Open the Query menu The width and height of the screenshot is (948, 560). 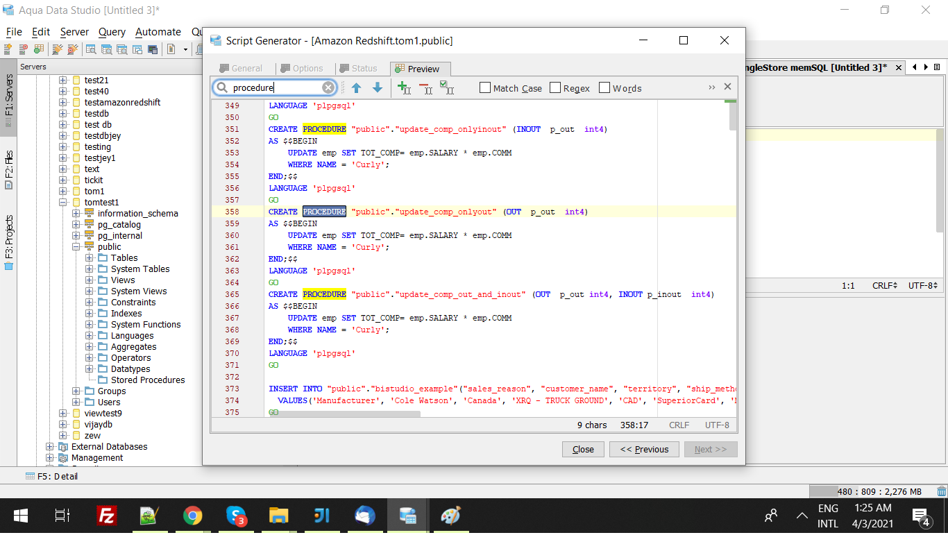112,32
